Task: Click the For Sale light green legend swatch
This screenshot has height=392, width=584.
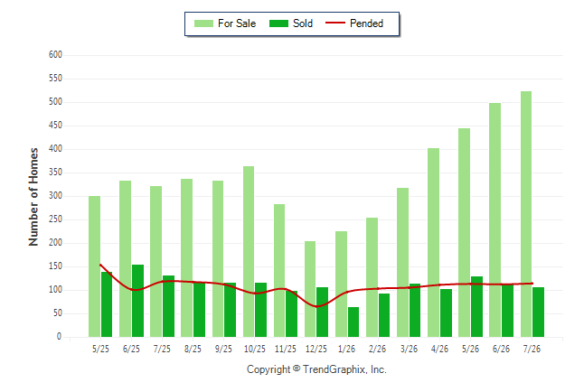Action: click(203, 23)
